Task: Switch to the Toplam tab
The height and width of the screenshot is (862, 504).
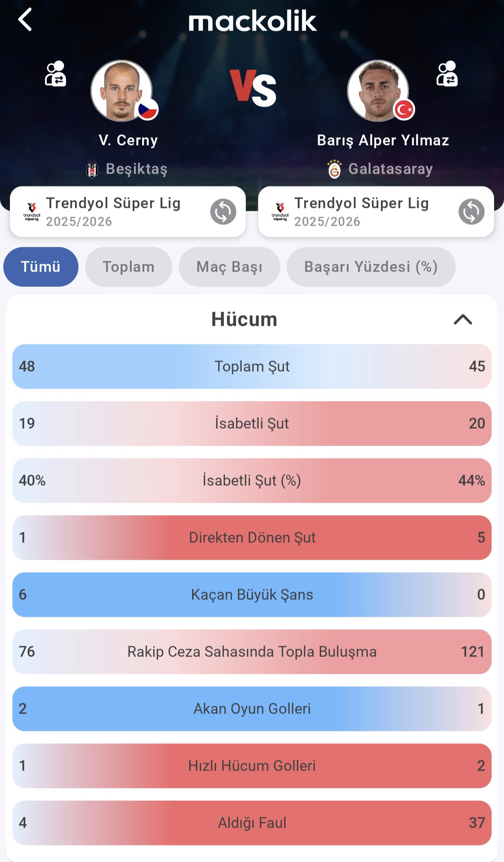Action: (128, 267)
